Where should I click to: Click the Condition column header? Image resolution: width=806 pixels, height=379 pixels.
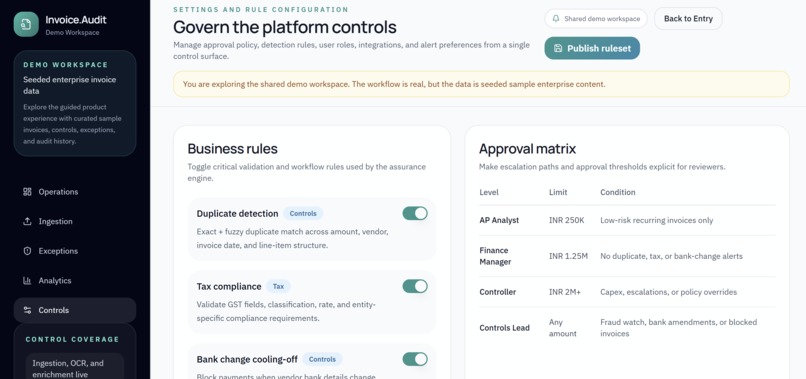pos(618,192)
